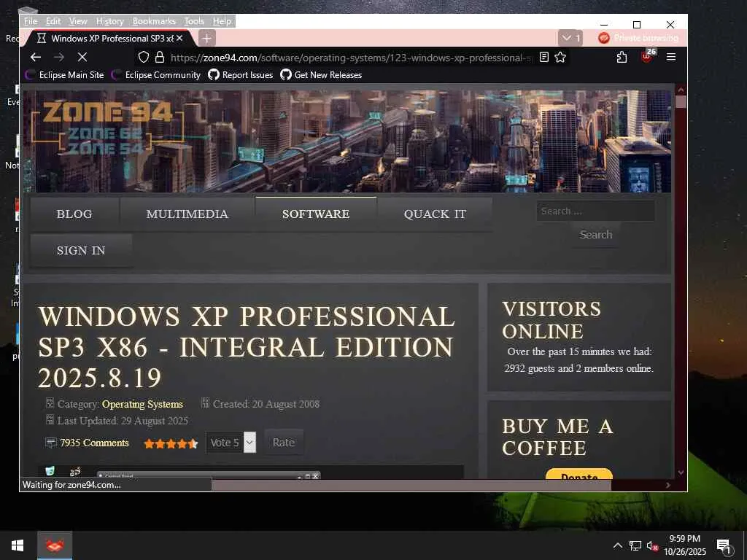This screenshot has height=560, width=747.
Task: Open the taskbar clock and date
Action: coord(685,545)
